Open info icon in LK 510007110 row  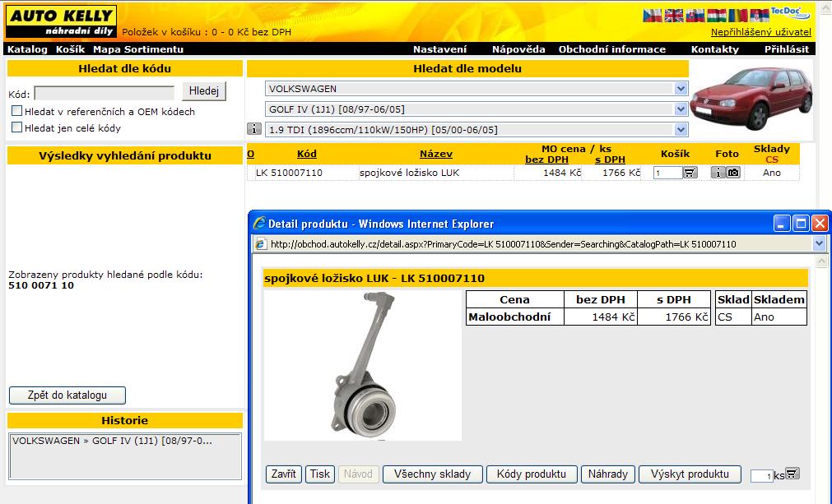coord(718,172)
